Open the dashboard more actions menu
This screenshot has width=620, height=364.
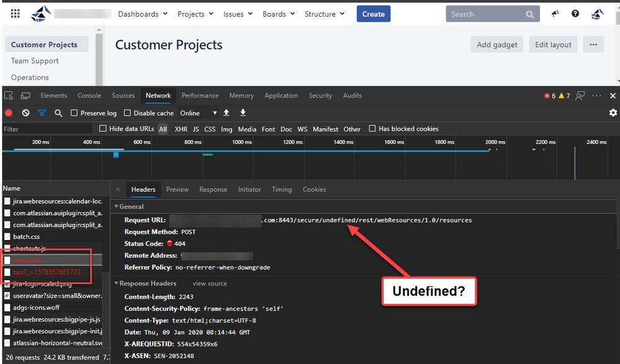[x=593, y=45]
